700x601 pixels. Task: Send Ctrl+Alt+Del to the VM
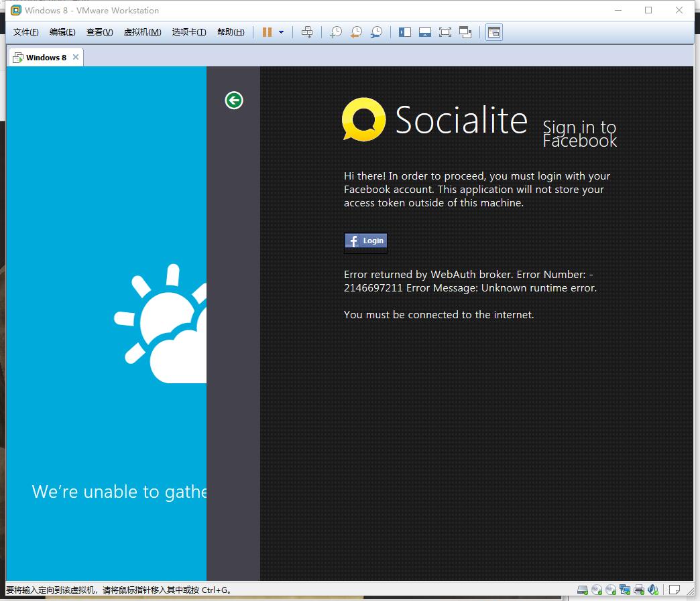click(307, 32)
